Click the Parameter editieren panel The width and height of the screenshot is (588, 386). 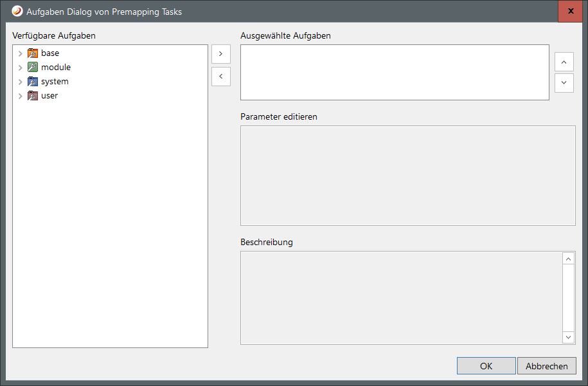point(407,175)
